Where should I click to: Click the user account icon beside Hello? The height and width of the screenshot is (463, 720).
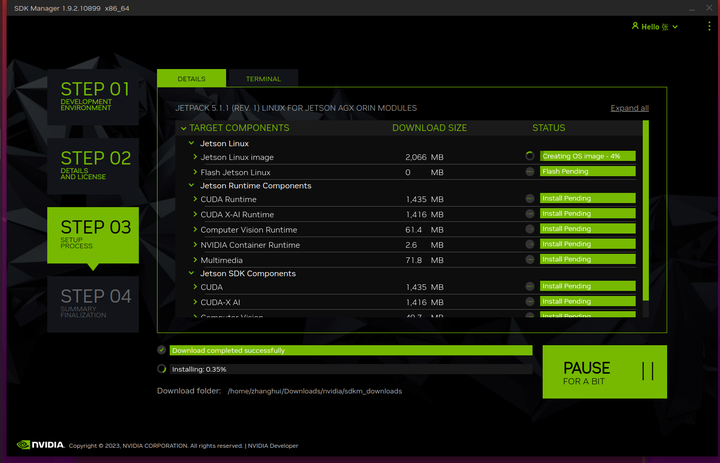635,26
